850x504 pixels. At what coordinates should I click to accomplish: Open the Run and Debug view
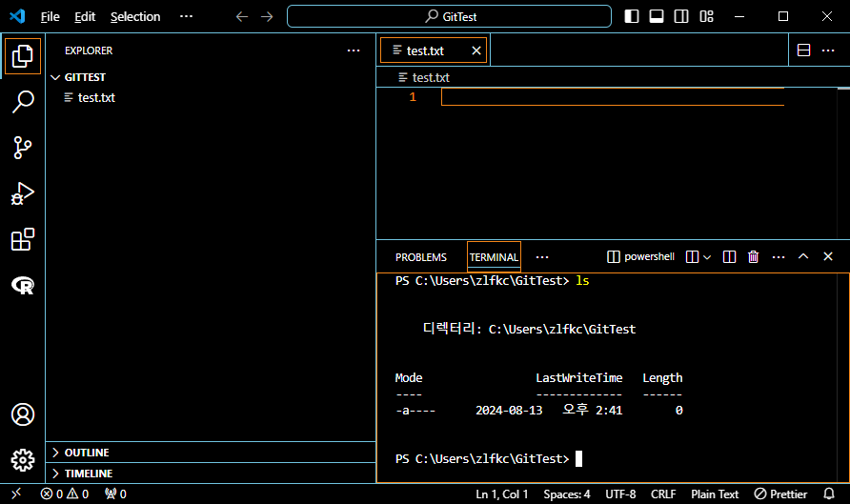tap(22, 193)
